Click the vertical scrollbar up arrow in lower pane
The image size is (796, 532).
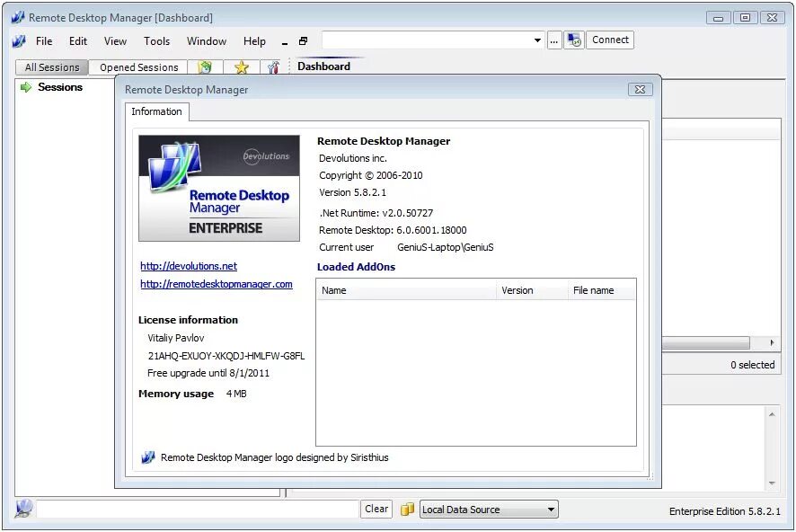[x=772, y=414]
